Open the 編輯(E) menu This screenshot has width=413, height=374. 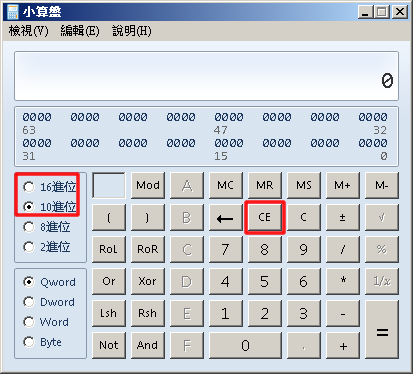pyautogui.click(x=80, y=31)
